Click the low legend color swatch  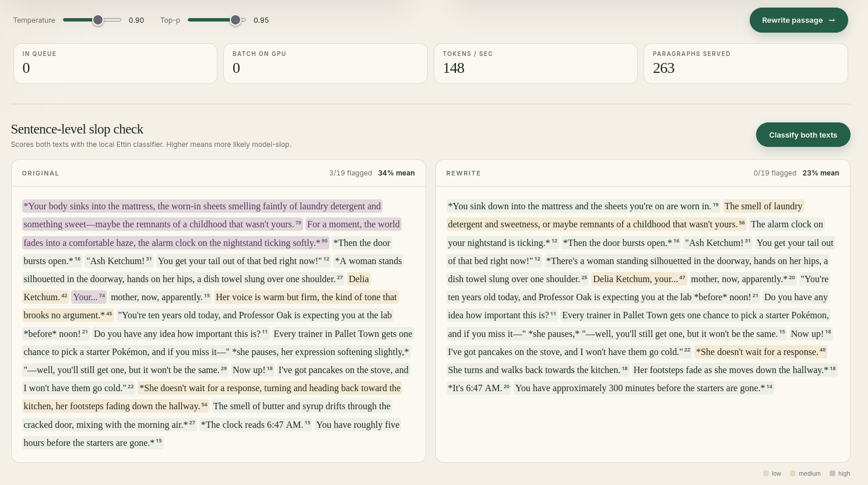point(766,473)
